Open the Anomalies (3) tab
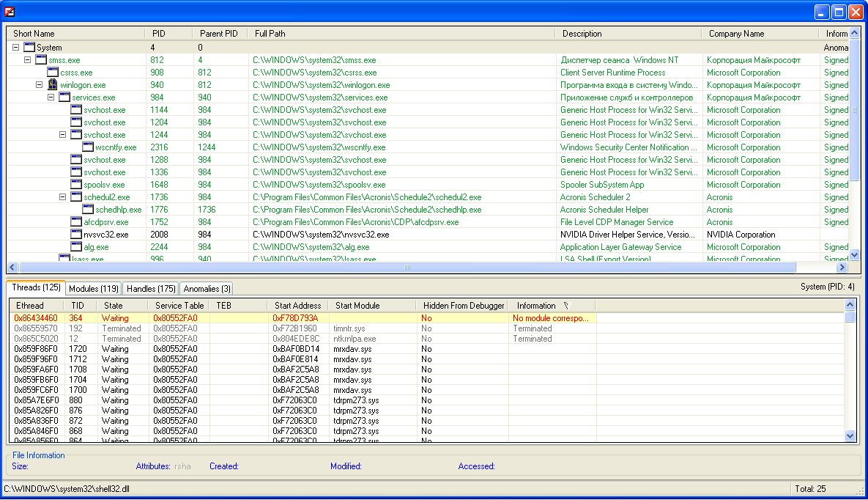 point(207,289)
